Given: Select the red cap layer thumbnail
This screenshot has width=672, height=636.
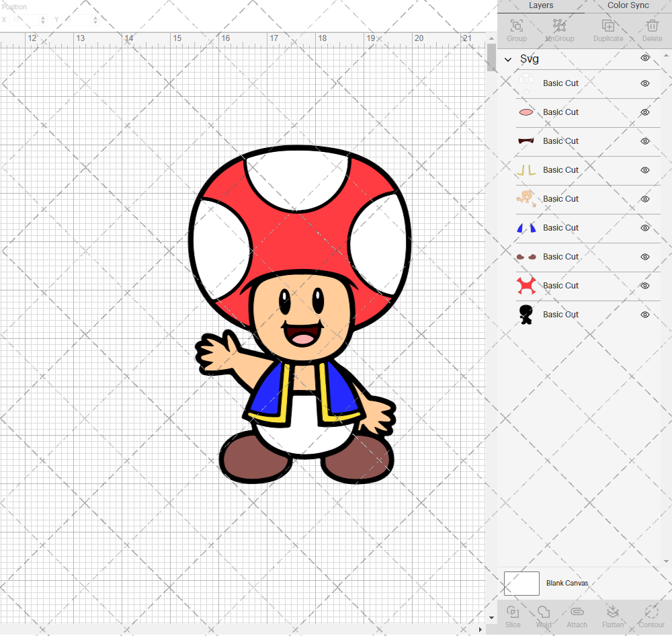Looking at the screenshot, I should point(526,286).
